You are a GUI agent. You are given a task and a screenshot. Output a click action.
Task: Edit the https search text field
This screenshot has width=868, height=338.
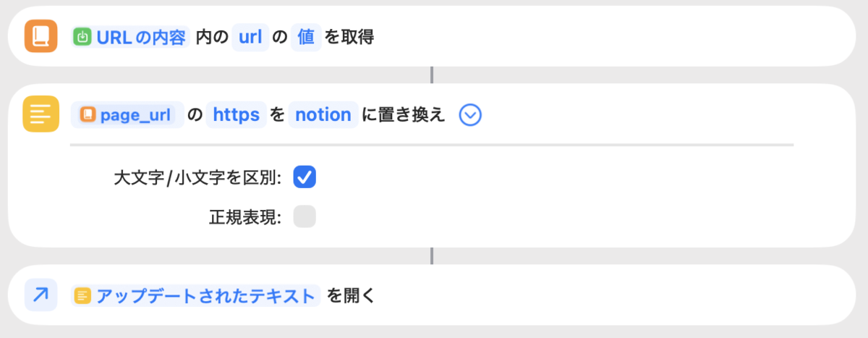pyautogui.click(x=236, y=114)
